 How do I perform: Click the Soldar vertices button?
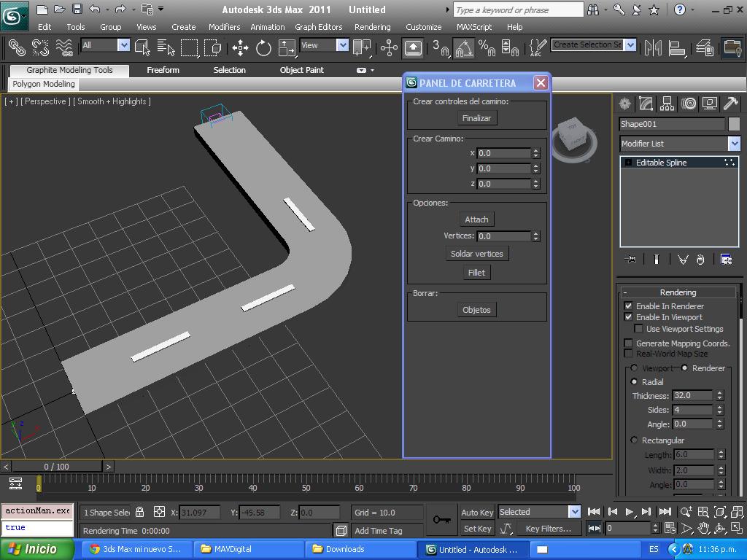[476, 254]
